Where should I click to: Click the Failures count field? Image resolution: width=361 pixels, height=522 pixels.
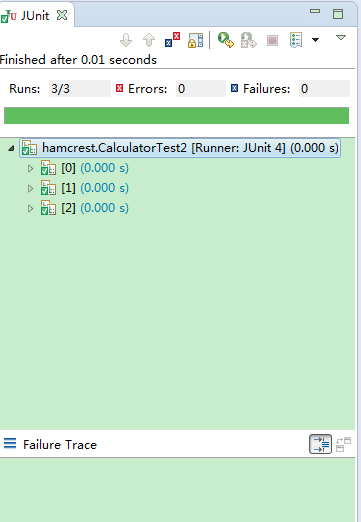[324, 89]
